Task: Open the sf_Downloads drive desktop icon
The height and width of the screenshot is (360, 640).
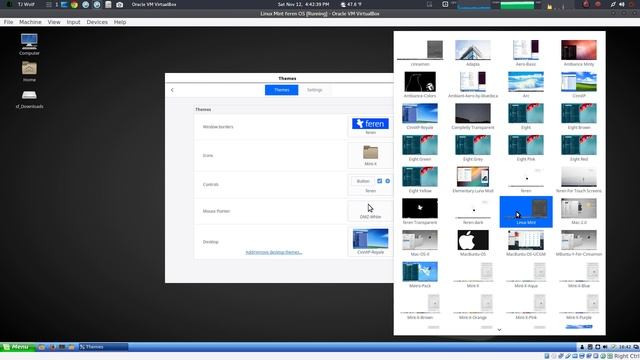Action: [29, 99]
